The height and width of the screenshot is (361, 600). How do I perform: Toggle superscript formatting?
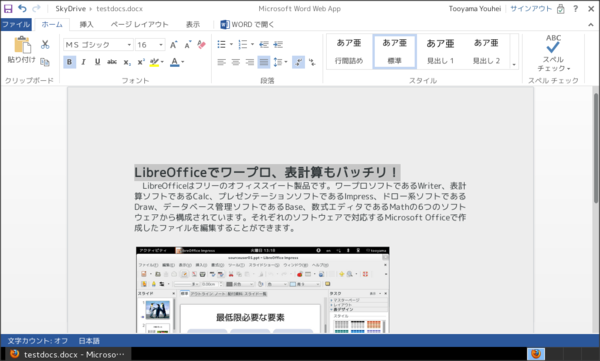point(141,62)
